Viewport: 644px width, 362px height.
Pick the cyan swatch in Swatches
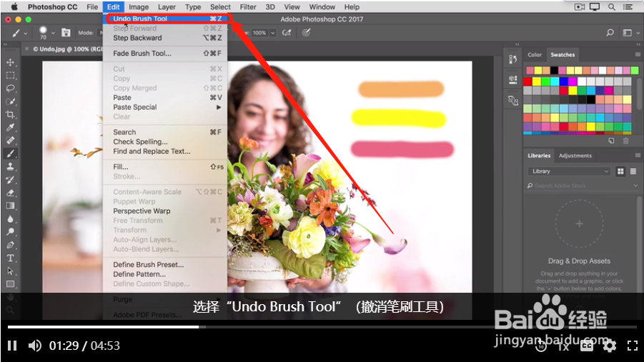555,81
